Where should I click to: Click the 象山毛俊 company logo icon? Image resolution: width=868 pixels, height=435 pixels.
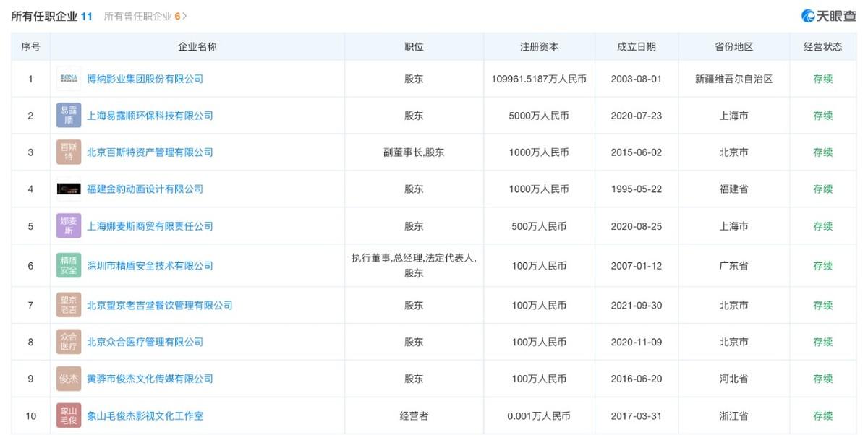[x=69, y=416]
